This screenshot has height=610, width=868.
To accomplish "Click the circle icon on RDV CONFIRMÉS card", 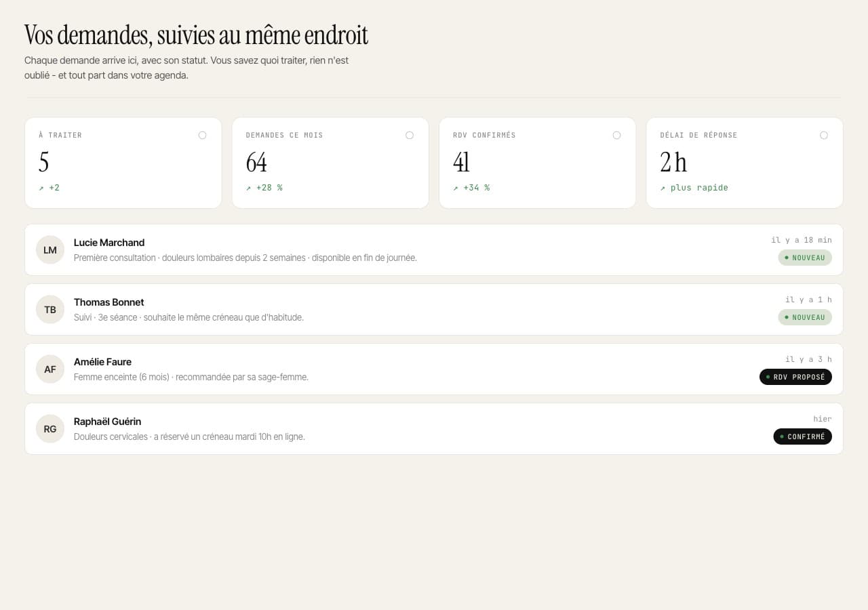I will click(x=616, y=136).
